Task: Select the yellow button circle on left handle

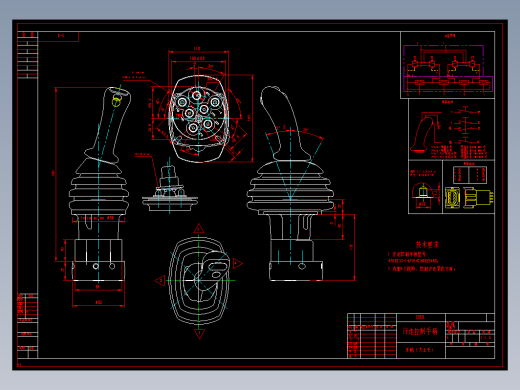Action: point(116,101)
